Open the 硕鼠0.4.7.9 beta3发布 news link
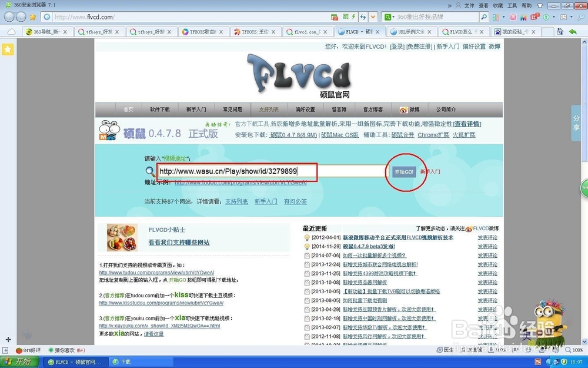The image size is (588, 368). [x=369, y=246]
